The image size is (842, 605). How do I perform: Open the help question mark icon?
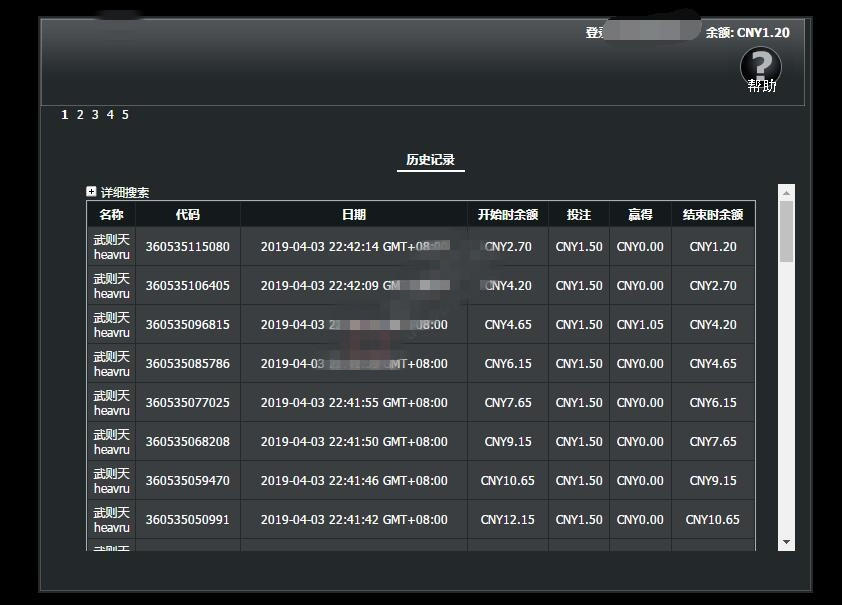coord(760,67)
